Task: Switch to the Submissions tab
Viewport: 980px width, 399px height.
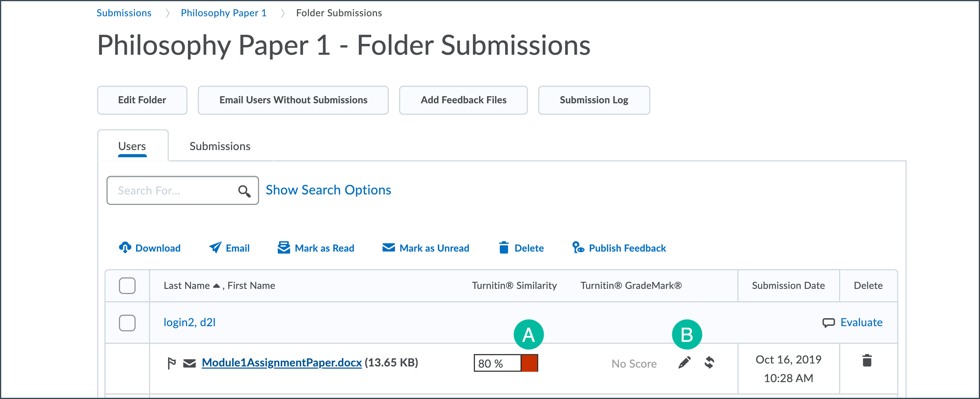Action: 220,146
